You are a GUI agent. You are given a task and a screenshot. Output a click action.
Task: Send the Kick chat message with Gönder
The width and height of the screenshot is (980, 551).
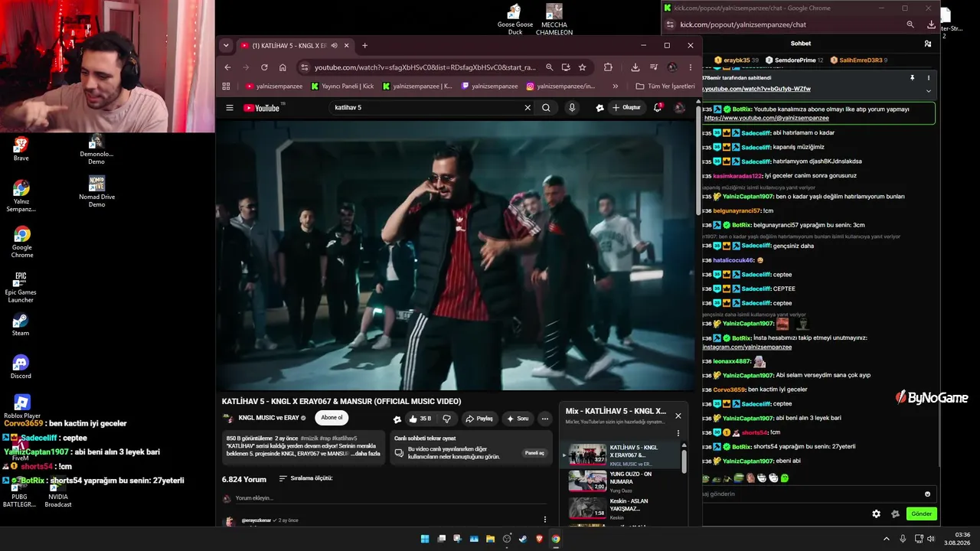coord(921,514)
